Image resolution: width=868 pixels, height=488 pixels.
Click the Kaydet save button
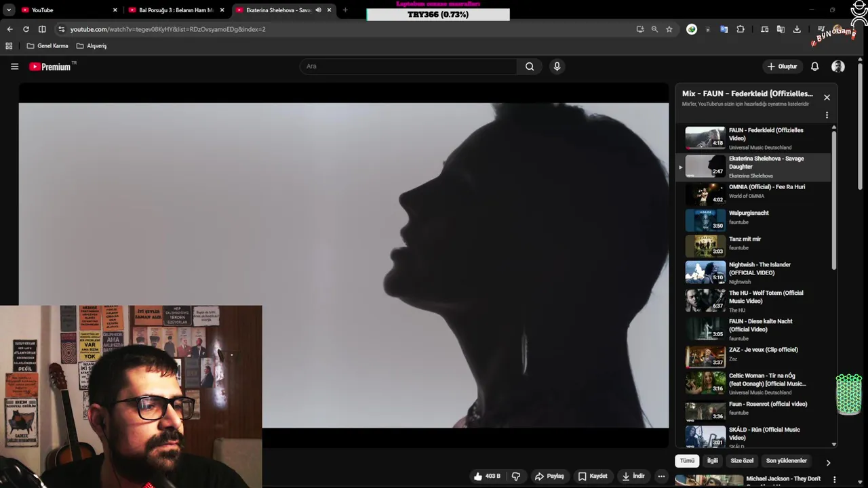[593, 476]
